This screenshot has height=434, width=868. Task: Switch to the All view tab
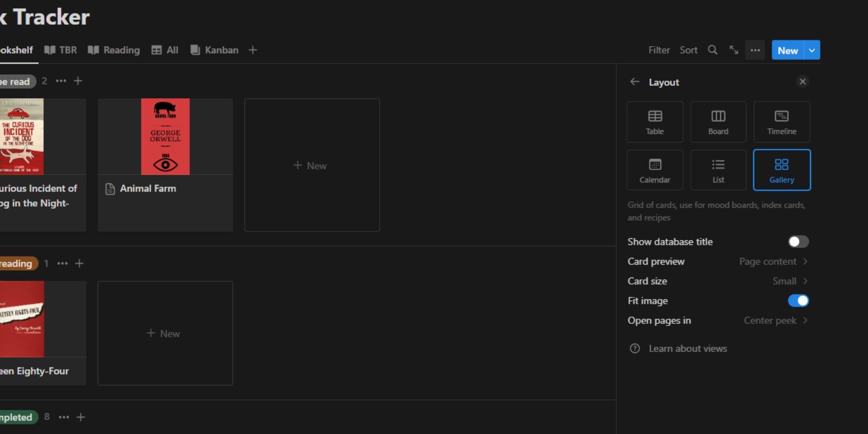[x=165, y=50]
